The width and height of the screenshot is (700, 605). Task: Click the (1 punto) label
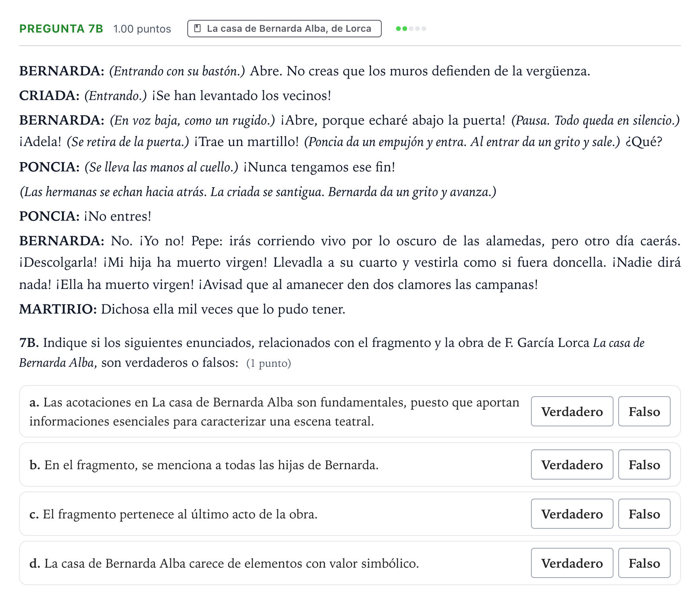coord(269,363)
